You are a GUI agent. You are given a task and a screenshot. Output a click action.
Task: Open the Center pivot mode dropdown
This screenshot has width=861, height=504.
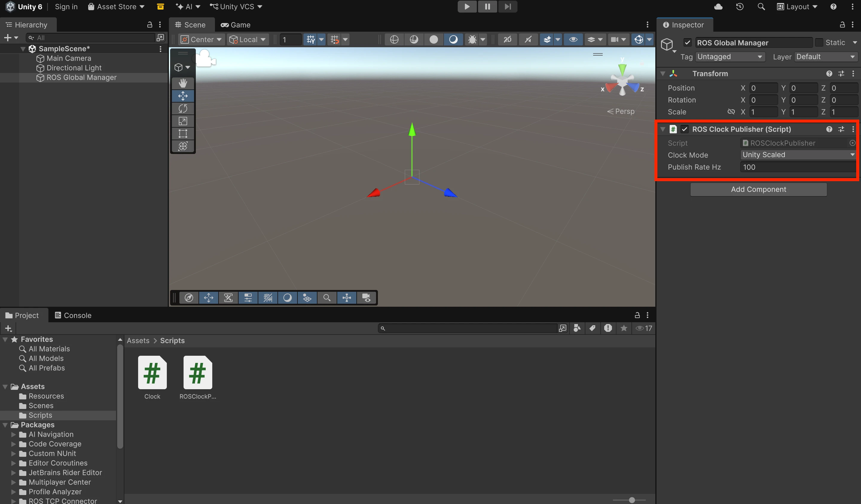pos(201,39)
